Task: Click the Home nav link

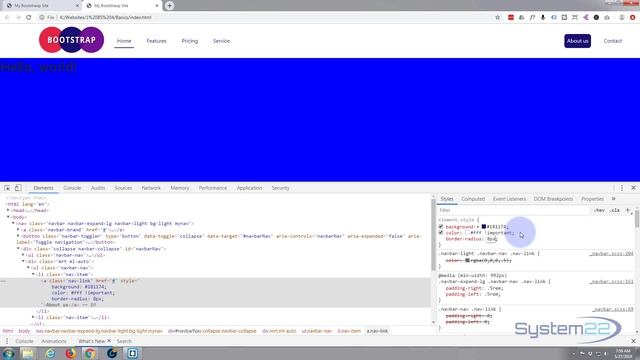Action: coord(124,41)
